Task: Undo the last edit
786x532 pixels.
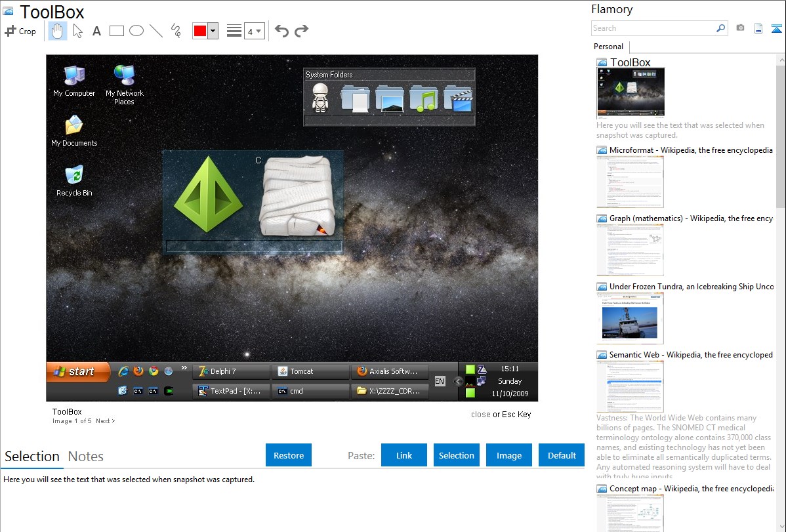Action: click(x=281, y=31)
